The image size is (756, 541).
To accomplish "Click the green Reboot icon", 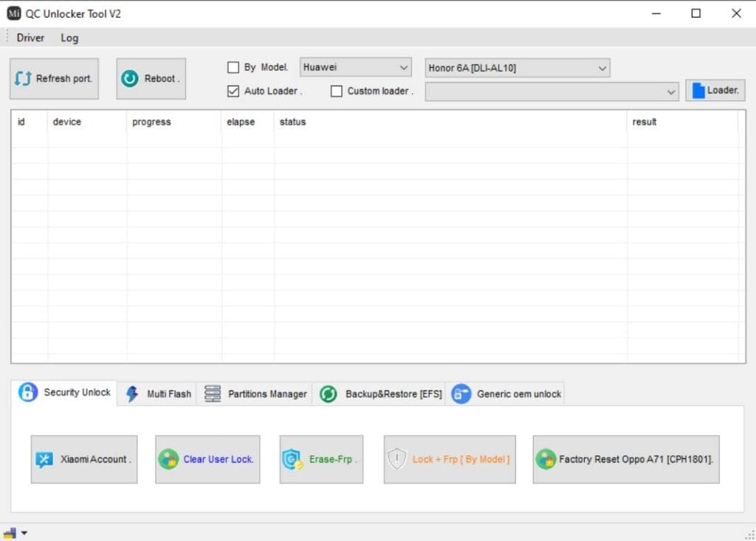I will click(x=130, y=78).
